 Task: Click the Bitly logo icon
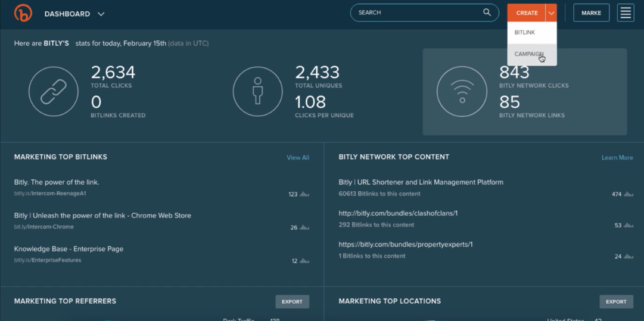pos(23,13)
